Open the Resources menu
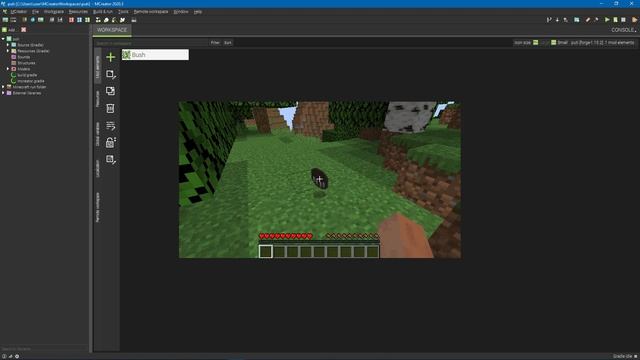Viewport: 640px width, 360px height. point(78,12)
